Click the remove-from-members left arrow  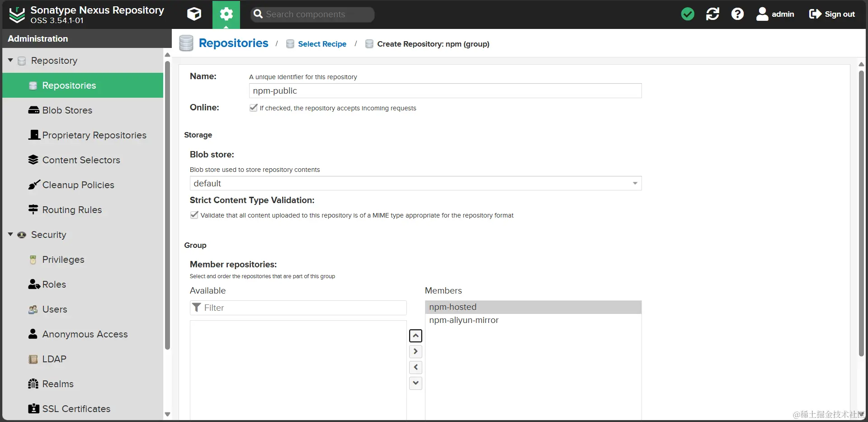(415, 367)
